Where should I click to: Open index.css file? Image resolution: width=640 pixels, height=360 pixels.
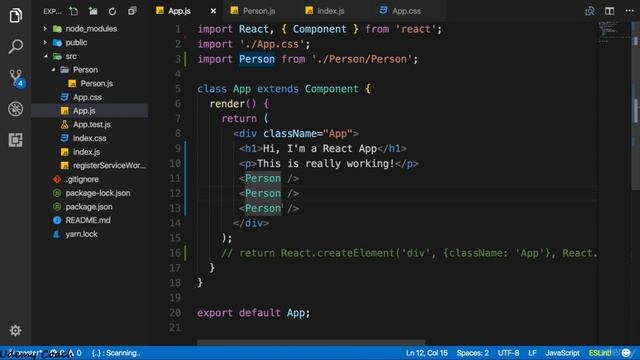point(90,138)
